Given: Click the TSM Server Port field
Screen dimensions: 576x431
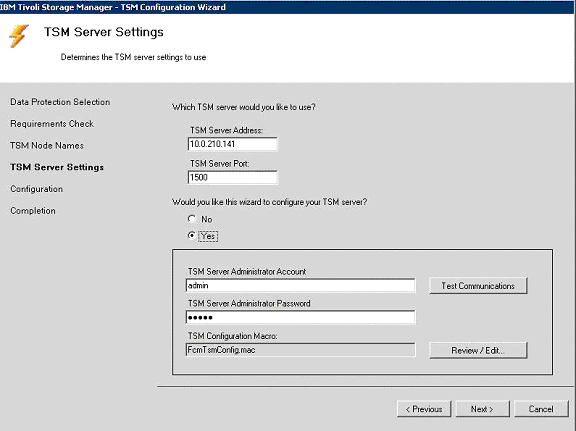Looking at the screenshot, I should pyautogui.click(x=233, y=177).
